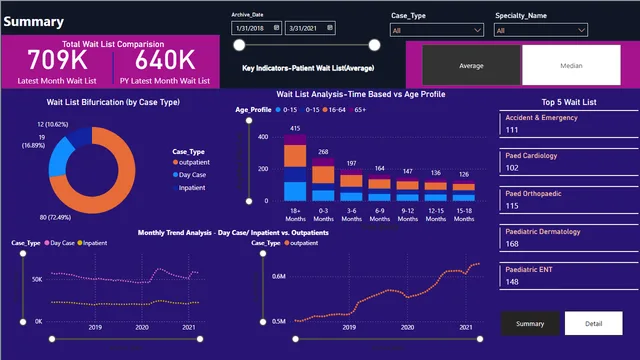Select Paed Orthopaedic wait list card
This screenshot has height=360, width=640.
(569, 200)
